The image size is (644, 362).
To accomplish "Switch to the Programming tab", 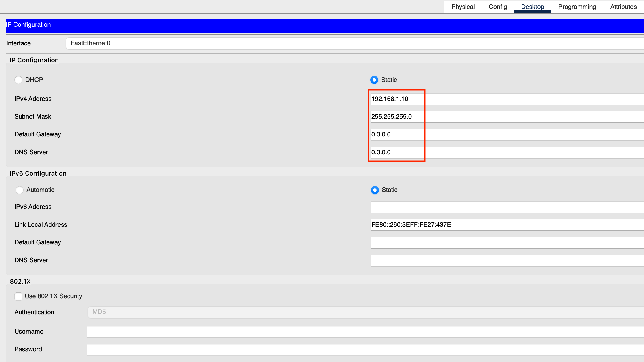I will pos(577,7).
